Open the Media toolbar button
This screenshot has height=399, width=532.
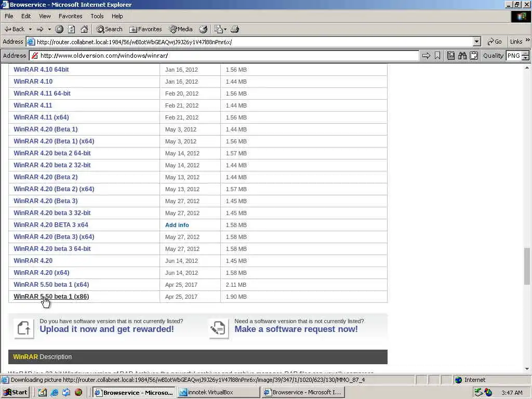[181, 29]
